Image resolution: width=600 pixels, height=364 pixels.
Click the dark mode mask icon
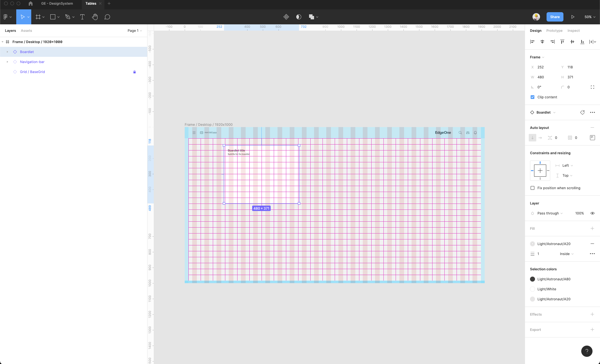point(298,17)
